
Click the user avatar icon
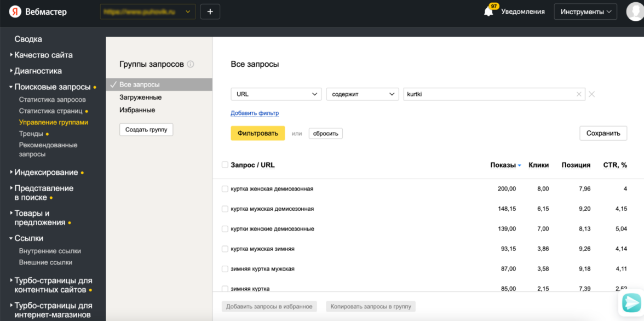pos(635,12)
